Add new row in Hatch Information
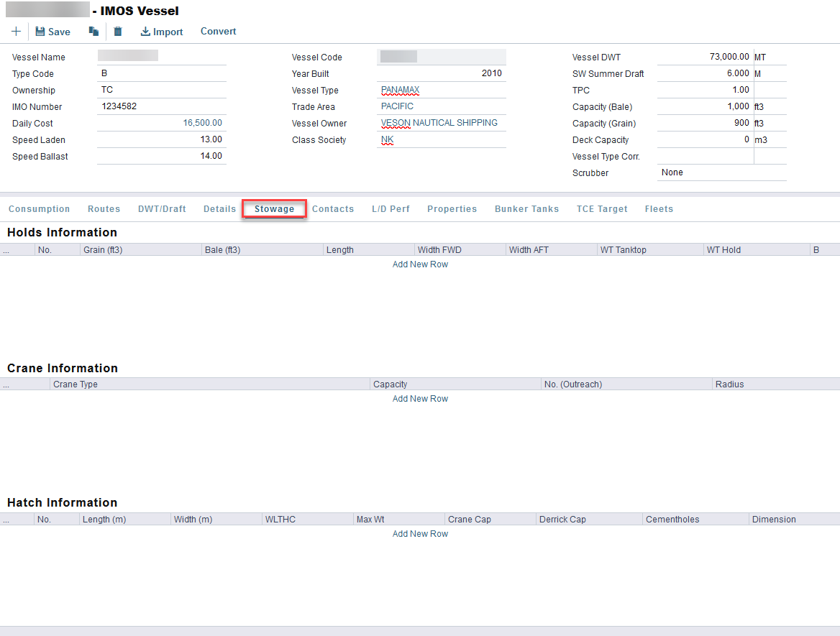840x636 pixels. 420,534
